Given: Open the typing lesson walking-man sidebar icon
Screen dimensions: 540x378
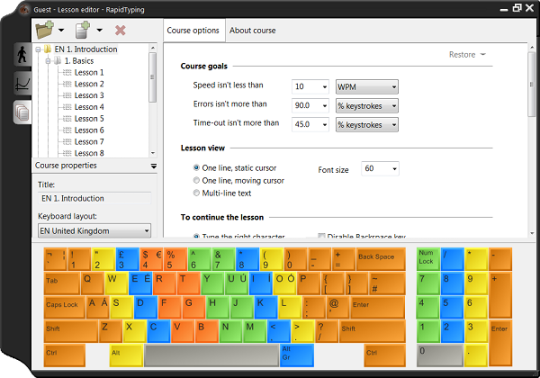Looking at the screenshot, I should [22, 54].
